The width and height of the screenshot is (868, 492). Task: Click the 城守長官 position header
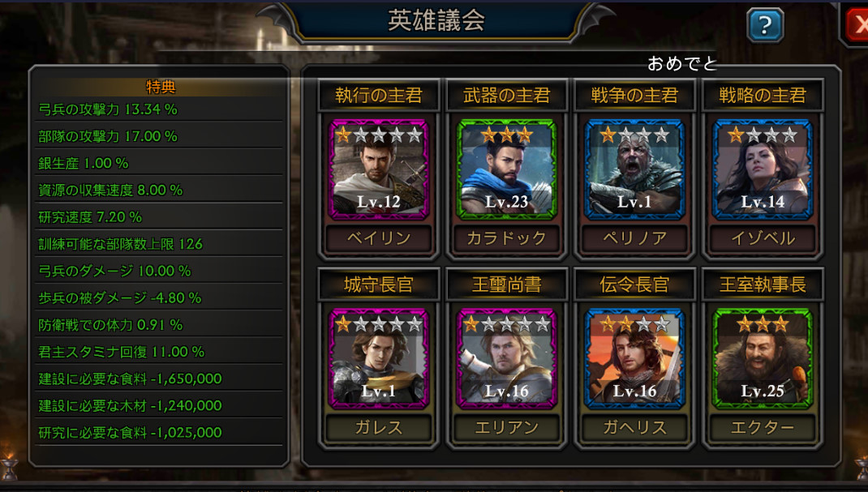379,285
